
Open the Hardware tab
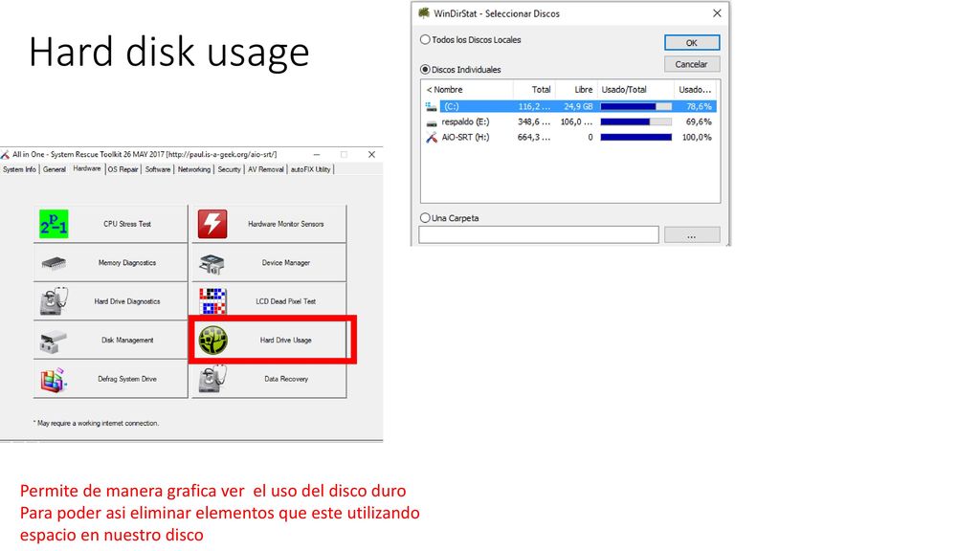pyautogui.click(x=87, y=168)
